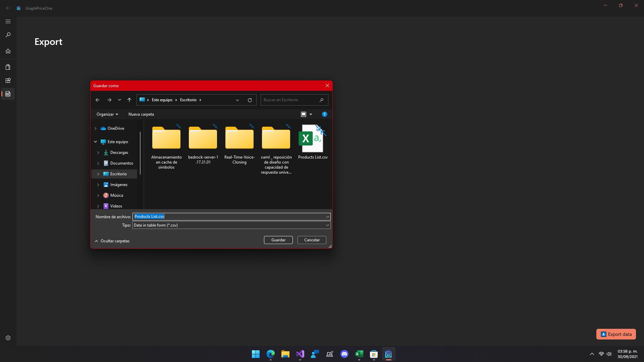Click Nueva carpeta in toolbar
The width and height of the screenshot is (644, 362).
(x=141, y=114)
